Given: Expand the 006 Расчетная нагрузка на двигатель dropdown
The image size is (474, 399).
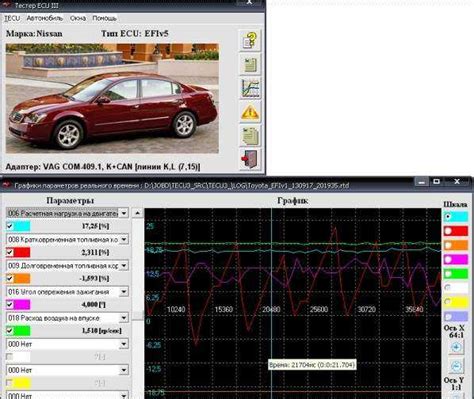Looking at the screenshot, I should pyautogui.click(x=124, y=213).
